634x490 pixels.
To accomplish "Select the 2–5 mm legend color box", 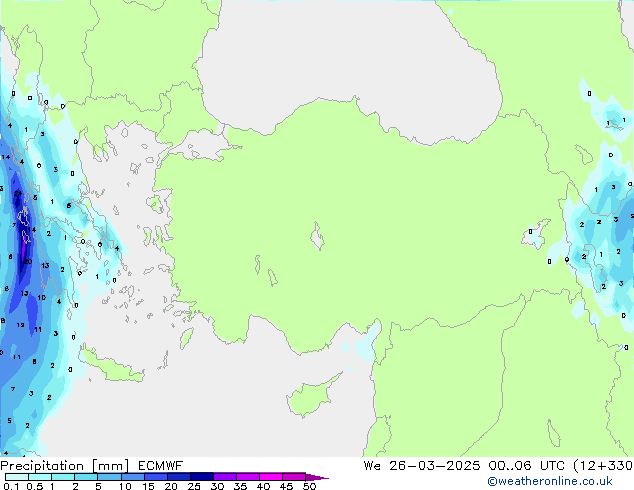I will click(x=86, y=477).
